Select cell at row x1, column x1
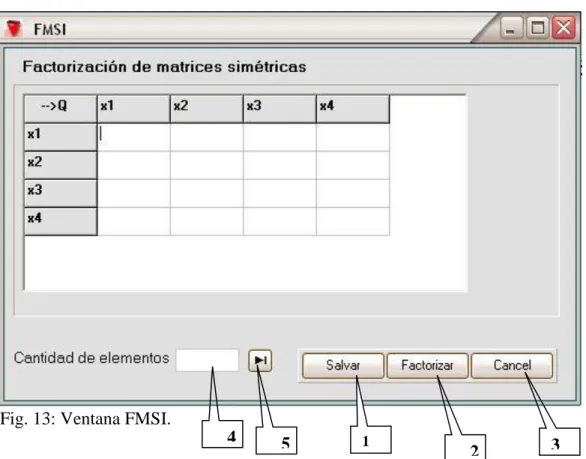 click(134, 137)
